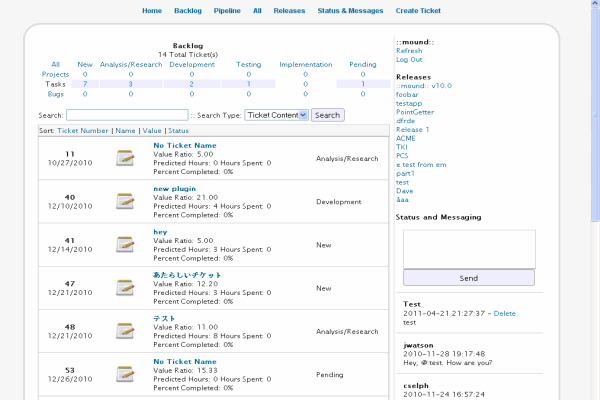The height and width of the screenshot is (400, 600).
Task: Click the Log Out link
Action: click(x=409, y=59)
